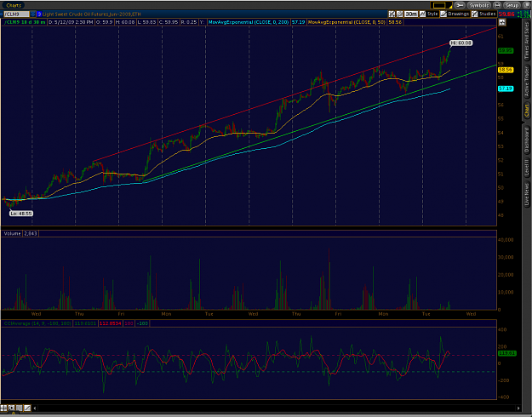Image resolution: width=532 pixels, height=417 pixels.
Task: Click the Hi: 60.08 price bubble
Action: tap(461, 43)
